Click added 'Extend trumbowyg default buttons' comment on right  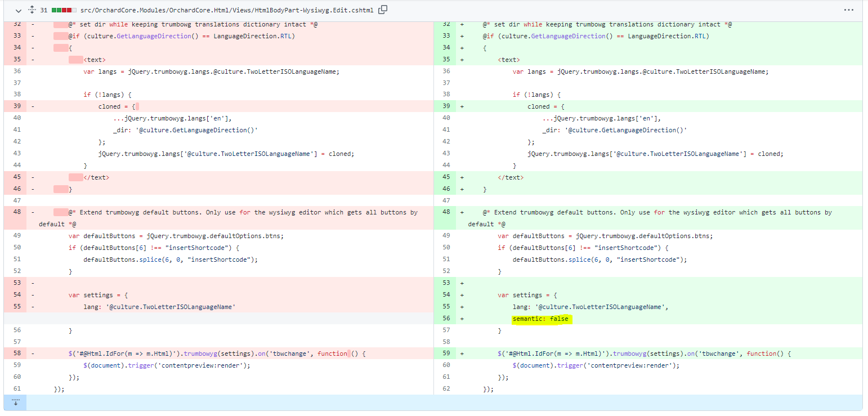(650, 218)
